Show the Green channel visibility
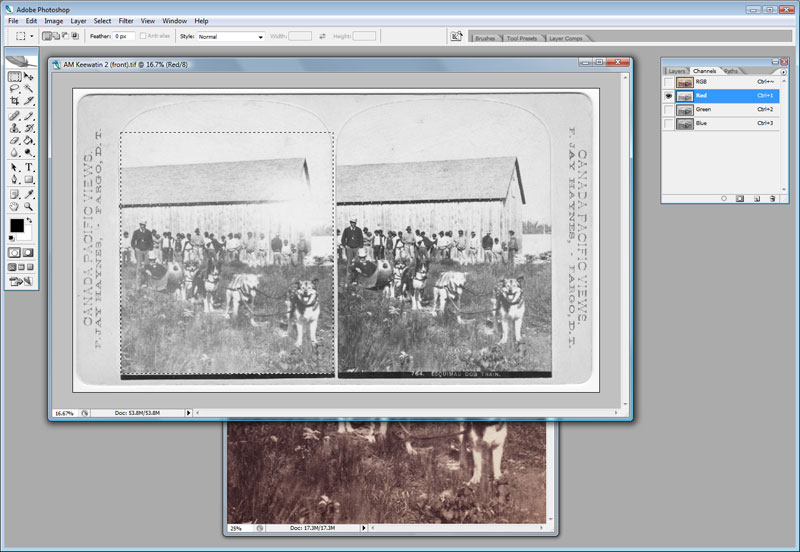Image resolution: width=800 pixels, height=552 pixels. 668,109
